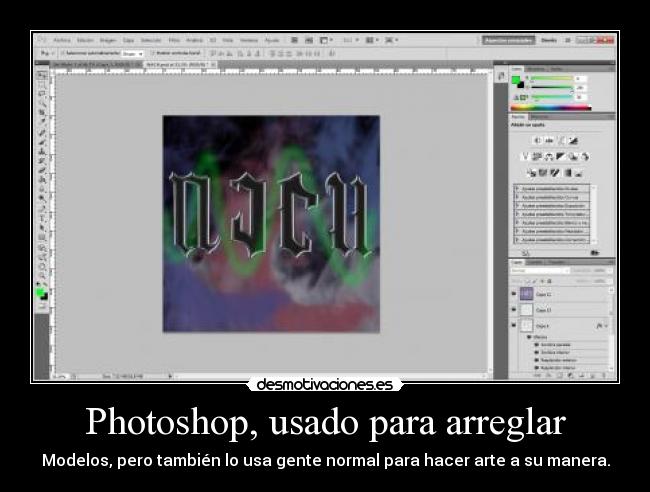Switch to the Muestras tab

pos(535,69)
